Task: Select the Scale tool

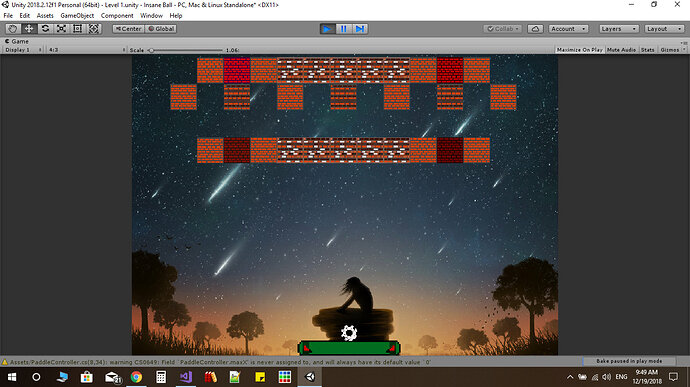Action: click(x=62, y=29)
